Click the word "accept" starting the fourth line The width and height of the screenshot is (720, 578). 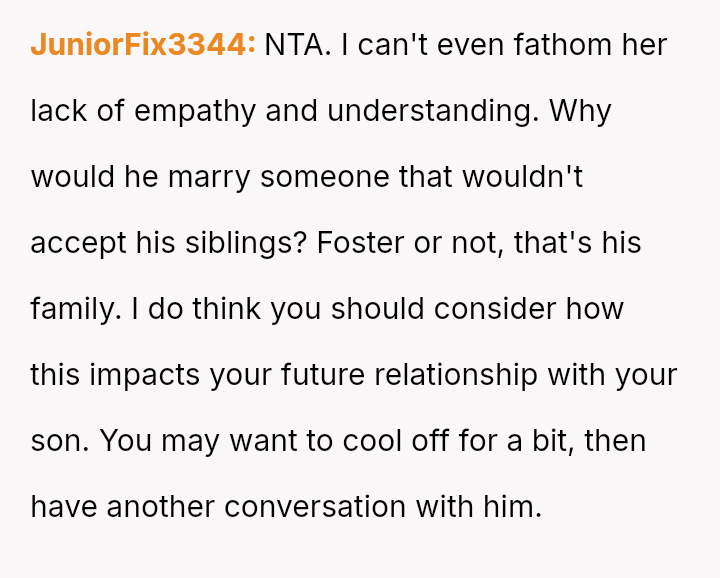(76, 243)
